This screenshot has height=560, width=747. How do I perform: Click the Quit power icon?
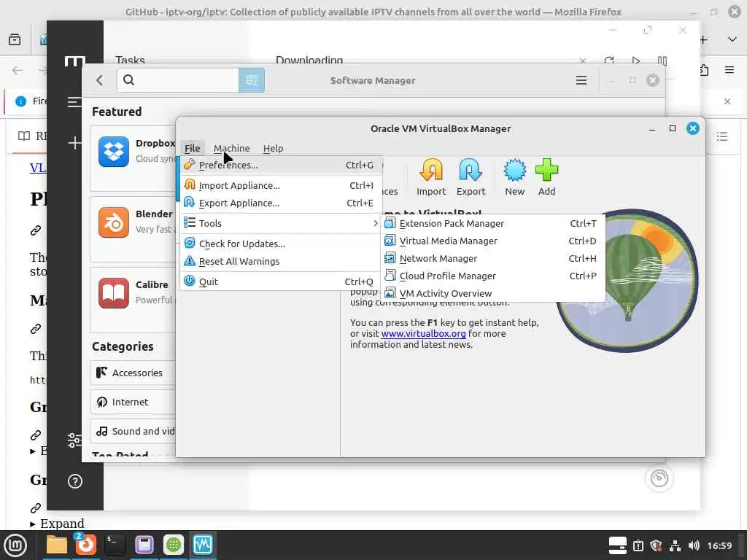[189, 281]
